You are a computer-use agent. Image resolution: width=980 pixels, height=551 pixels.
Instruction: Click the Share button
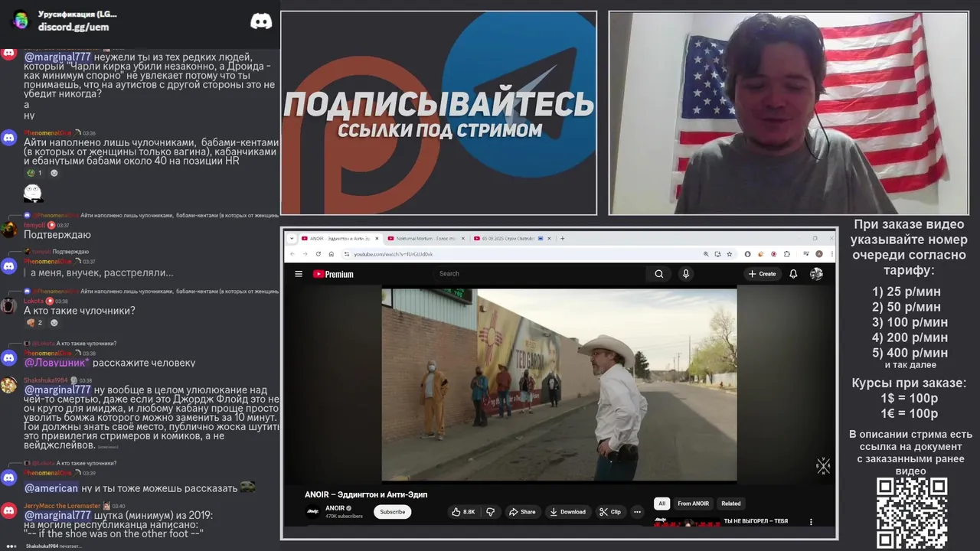click(x=522, y=512)
